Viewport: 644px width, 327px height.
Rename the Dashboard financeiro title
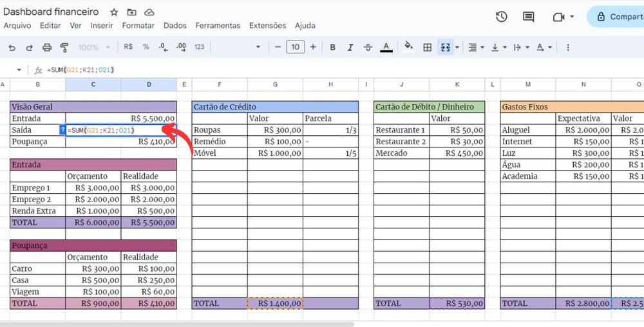click(51, 12)
